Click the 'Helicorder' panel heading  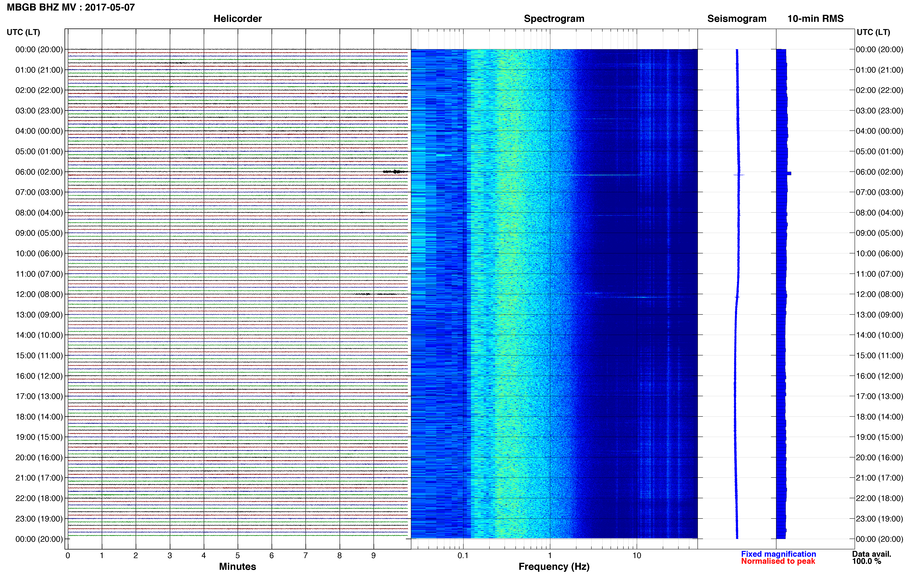pyautogui.click(x=238, y=19)
